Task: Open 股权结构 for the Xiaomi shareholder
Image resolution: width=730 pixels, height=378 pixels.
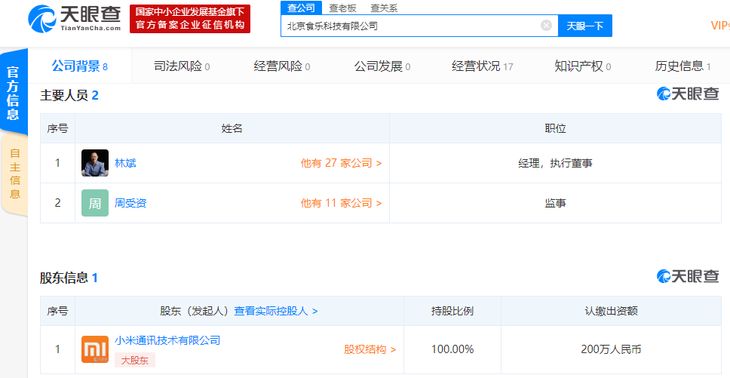Action: 370,349
